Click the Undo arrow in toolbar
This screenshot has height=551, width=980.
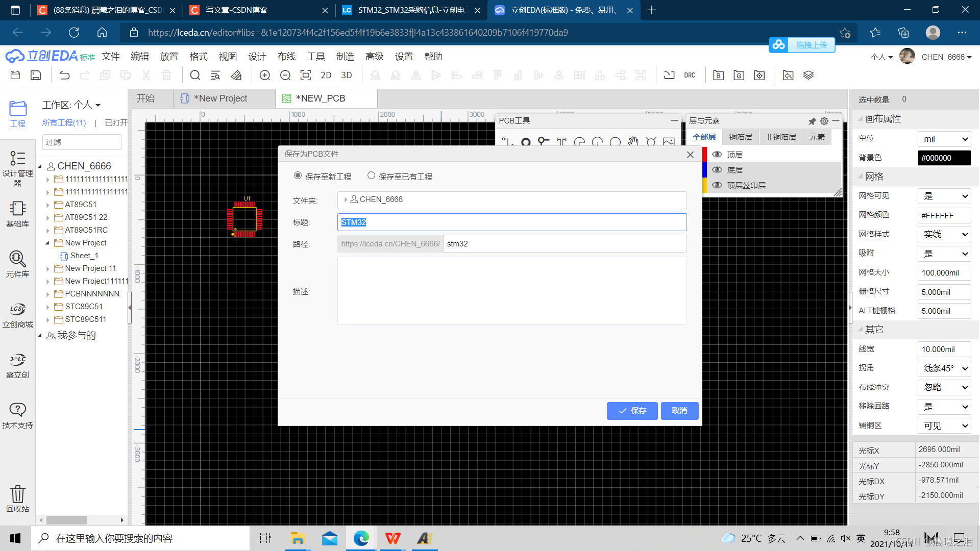(64, 76)
